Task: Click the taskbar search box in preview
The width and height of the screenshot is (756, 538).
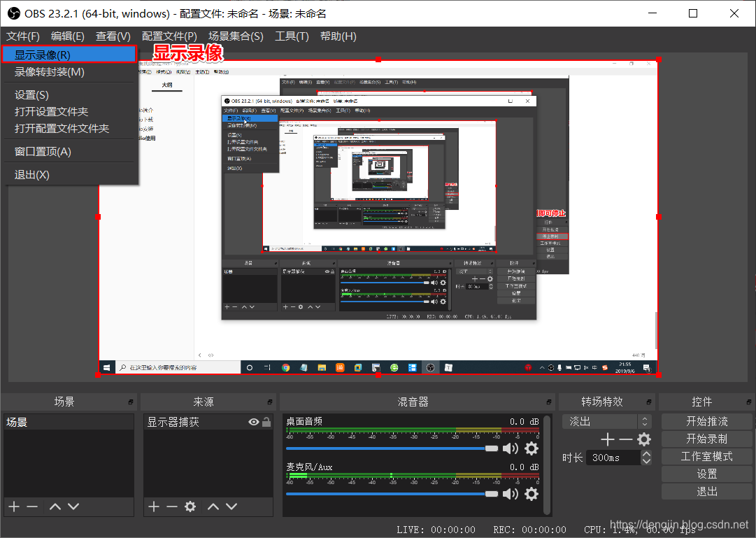Action: 178,368
